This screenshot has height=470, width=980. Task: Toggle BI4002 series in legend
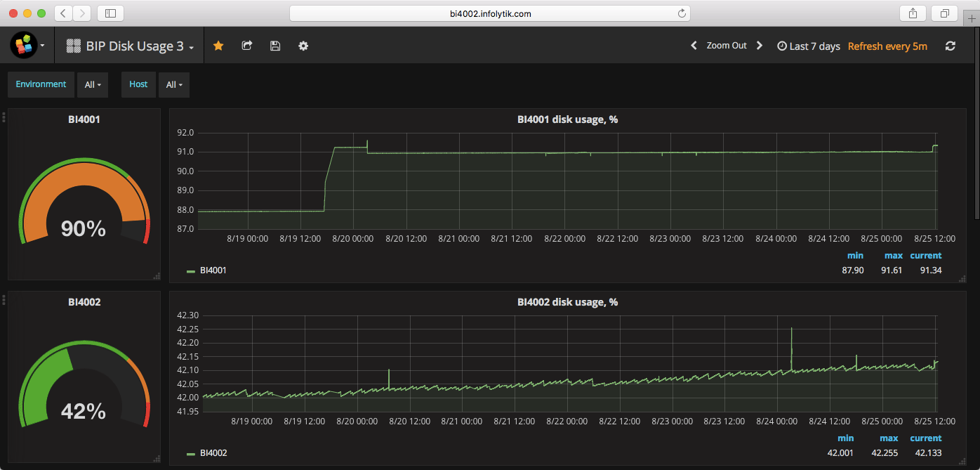coord(213,453)
